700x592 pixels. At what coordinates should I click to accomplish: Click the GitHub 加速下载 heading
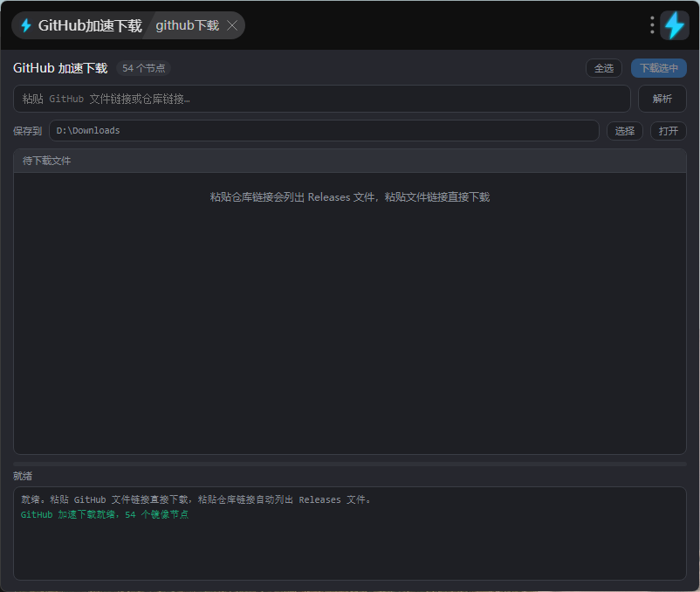[x=60, y=68]
